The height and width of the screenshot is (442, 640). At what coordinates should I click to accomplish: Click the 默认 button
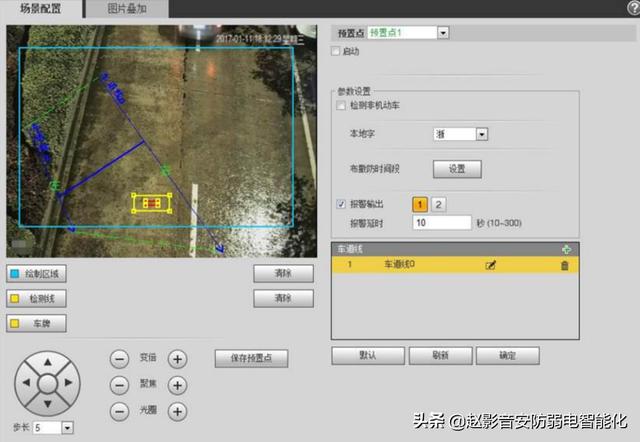368,355
